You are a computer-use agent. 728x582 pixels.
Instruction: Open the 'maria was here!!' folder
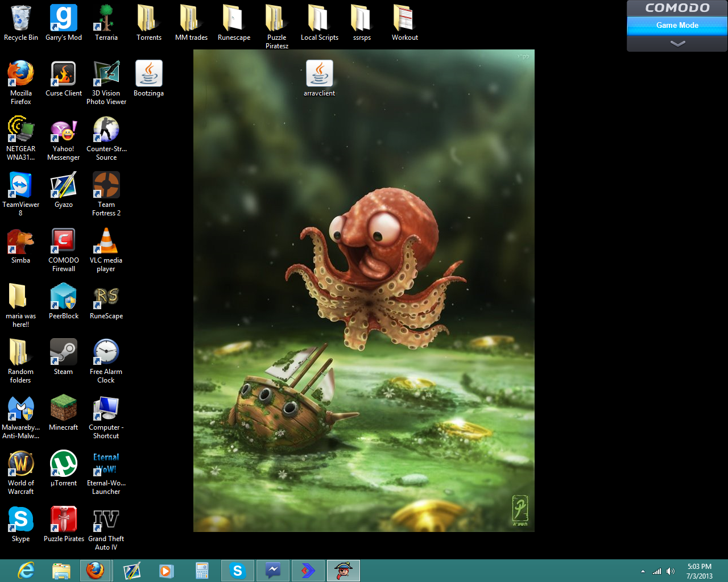[21, 305]
